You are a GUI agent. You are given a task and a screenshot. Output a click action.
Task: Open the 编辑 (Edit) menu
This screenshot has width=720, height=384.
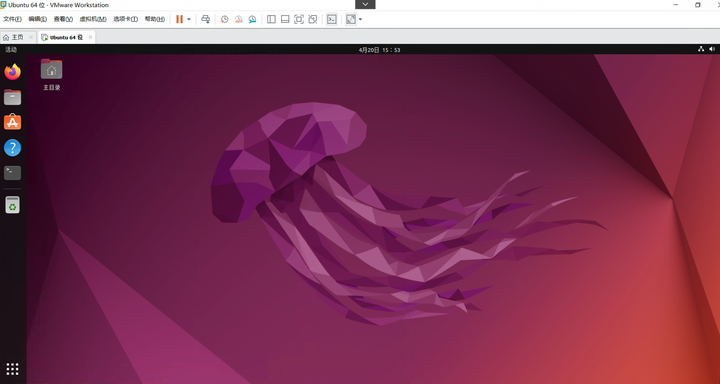point(38,19)
